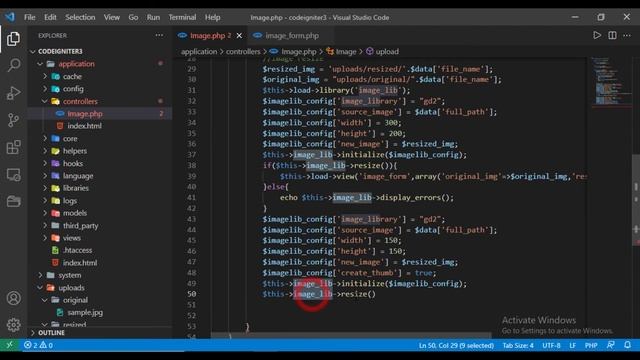The image size is (640, 360).
Task: Close the Image.php editor tab
Action: (x=239, y=36)
